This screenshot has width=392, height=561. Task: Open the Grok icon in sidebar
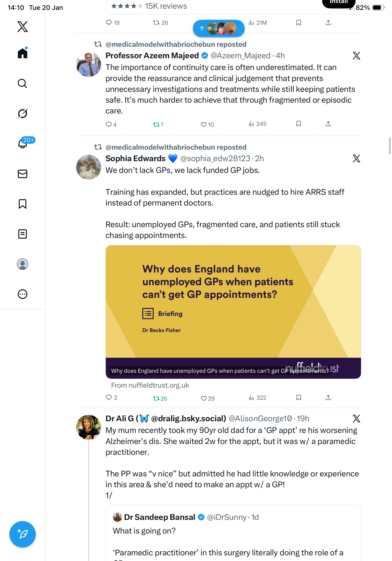(23, 113)
